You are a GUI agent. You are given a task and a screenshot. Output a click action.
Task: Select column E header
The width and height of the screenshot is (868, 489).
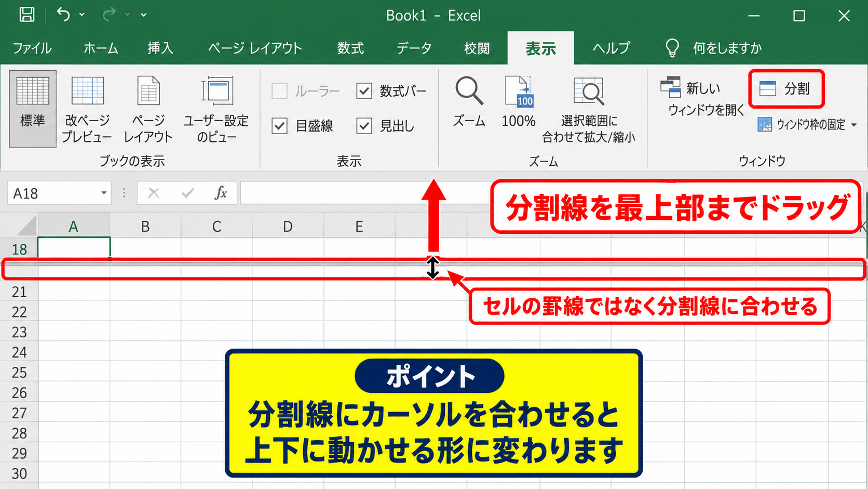(359, 227)
